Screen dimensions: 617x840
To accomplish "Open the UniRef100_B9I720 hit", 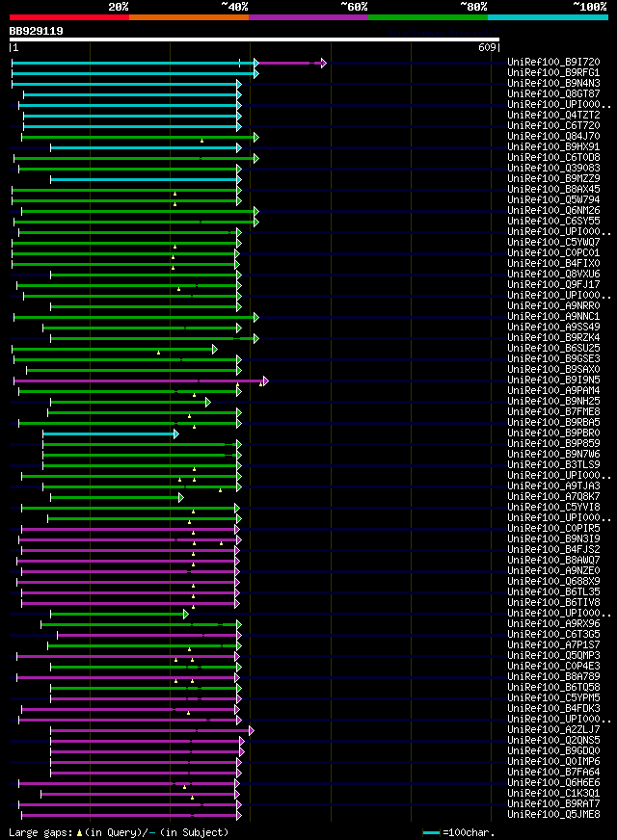I will tap(553, 63).
